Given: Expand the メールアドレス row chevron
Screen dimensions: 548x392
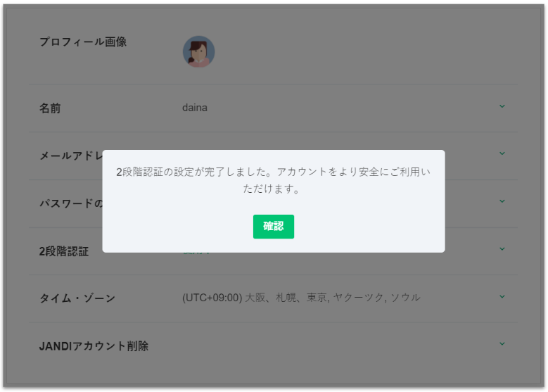Looking at the screenshot, I should click(502, 153).
